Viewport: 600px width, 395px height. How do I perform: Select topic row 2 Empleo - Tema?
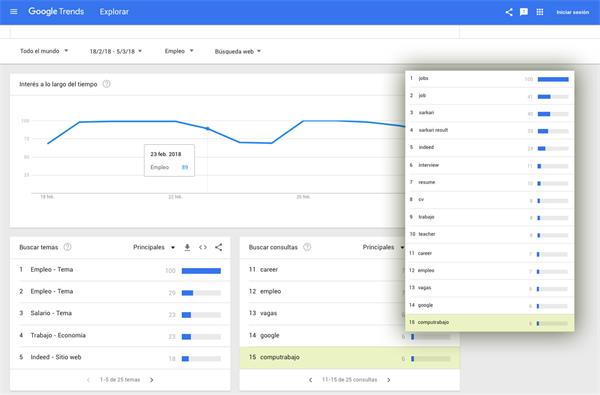click(x=120, y=292)
